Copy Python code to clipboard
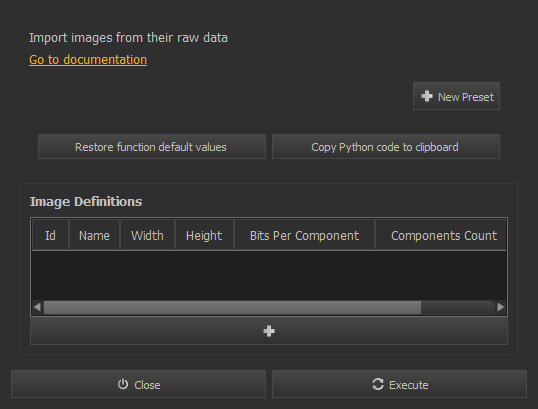 386,147
